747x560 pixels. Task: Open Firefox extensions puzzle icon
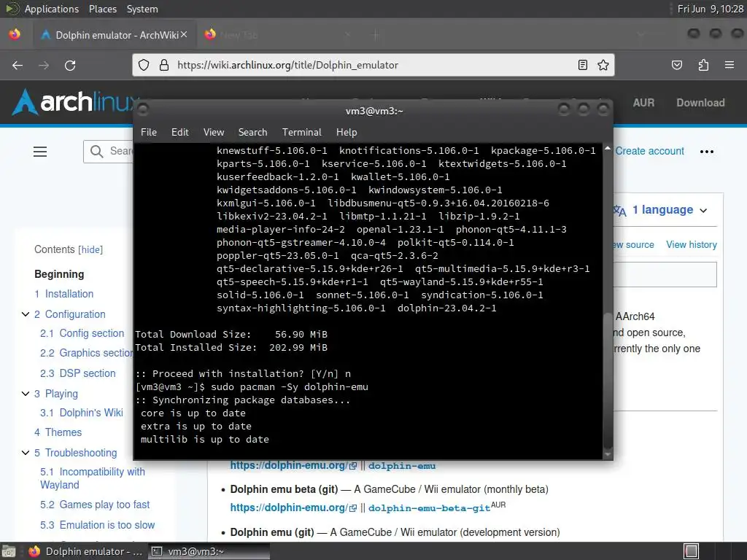point(703,65)
